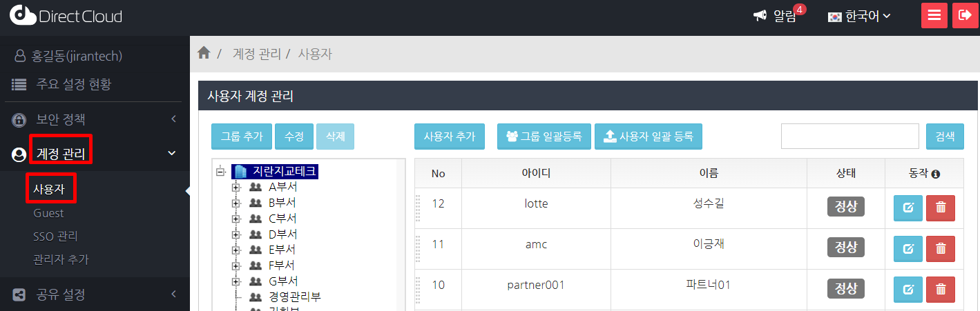The height and width of the screenshot is (311, 980).
Task: Click the 정상 status badge for lotte
Action: point(846,206)
